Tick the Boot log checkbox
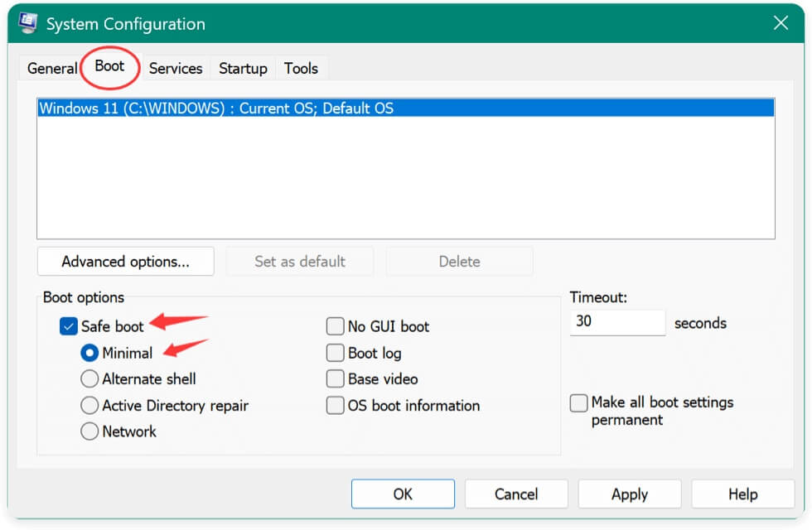The image size is (812, 530). point(335,353)
